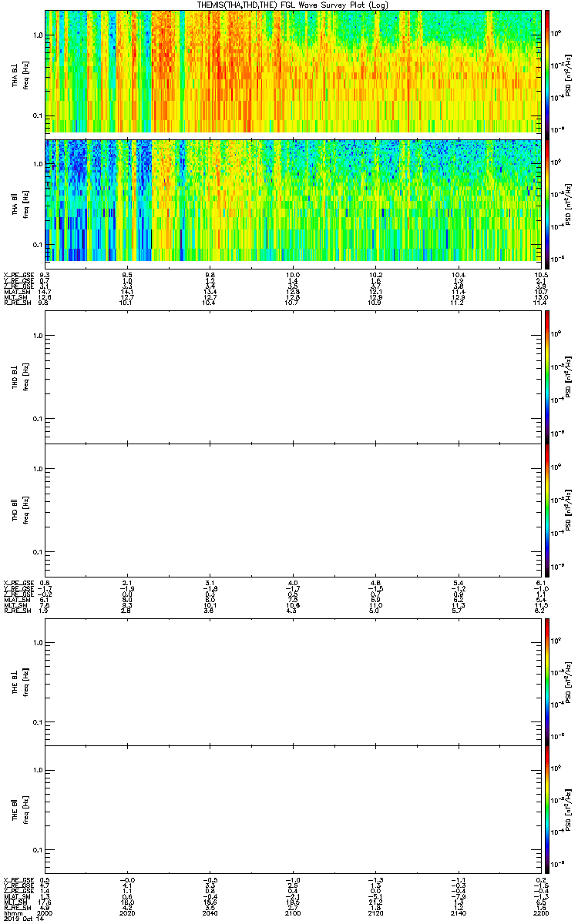Click the '2140' time tick label
The width and height of the screenshot is (578, 924).
[x=458, y=912]
